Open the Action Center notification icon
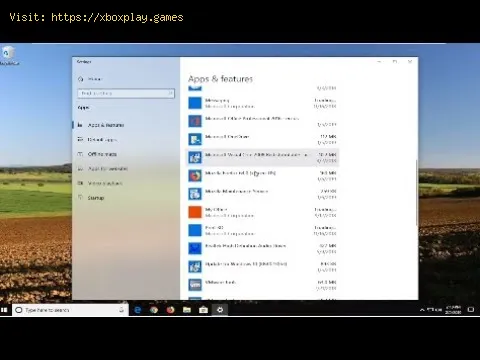This screenshot has height=360, width=480. click(x=471, y=310)
